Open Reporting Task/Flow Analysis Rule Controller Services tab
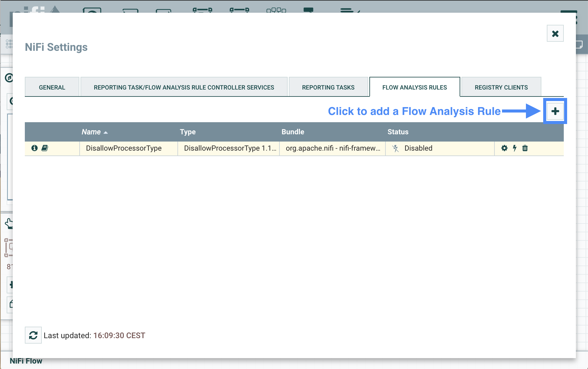 [184, 87]
